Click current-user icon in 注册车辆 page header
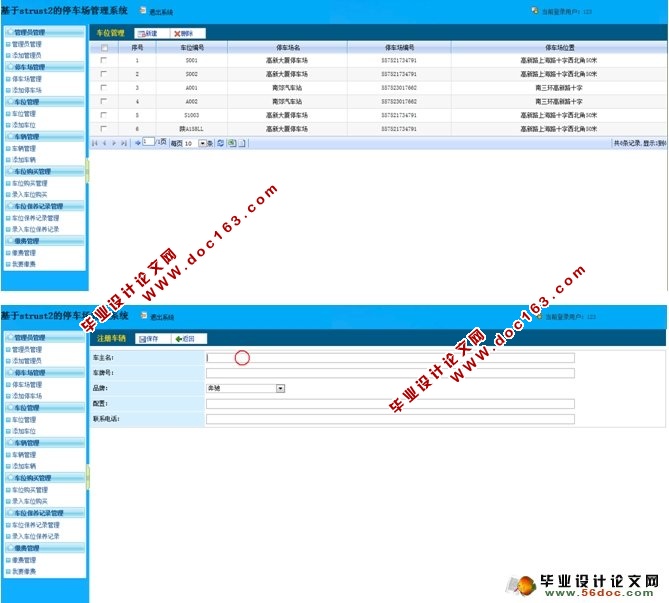 pos(539,316)
